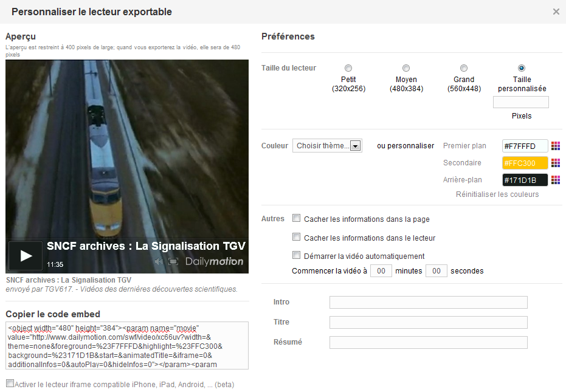Mute the player with the speaker icon

[x=159, y=261]
